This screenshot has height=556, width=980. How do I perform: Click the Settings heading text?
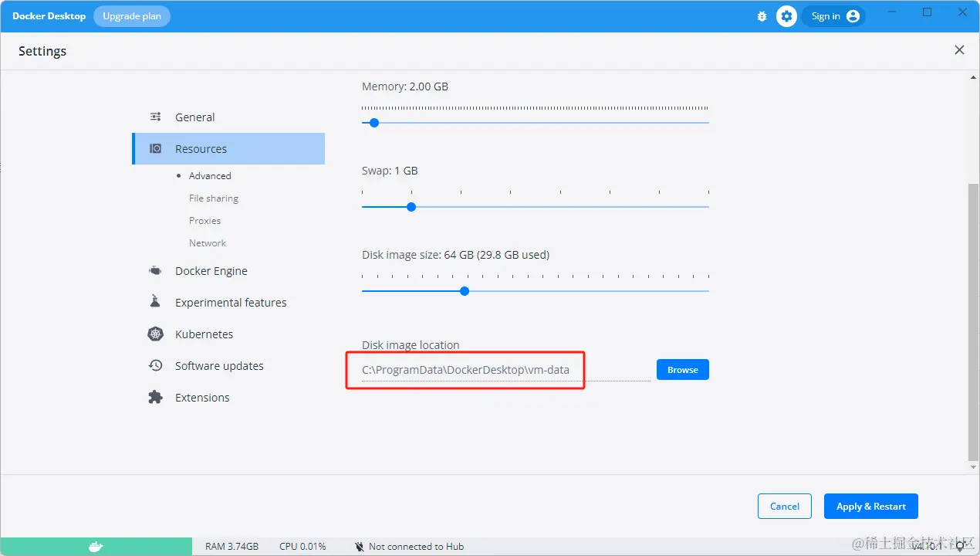coord(42,51)
